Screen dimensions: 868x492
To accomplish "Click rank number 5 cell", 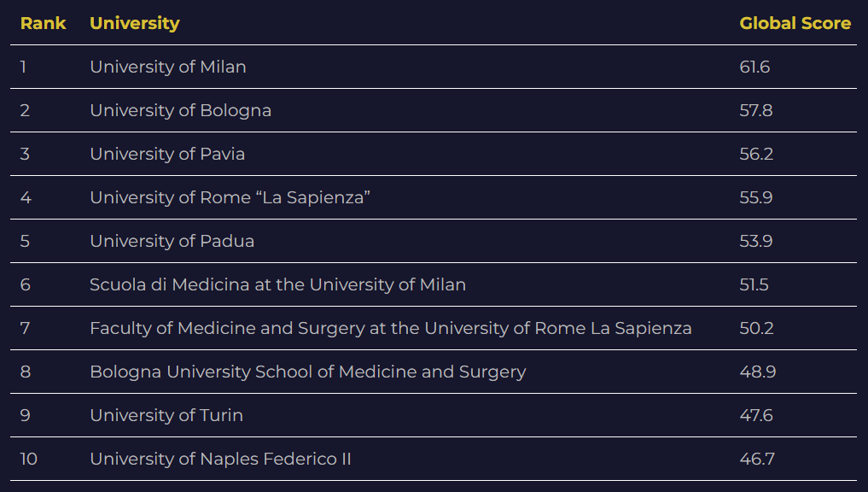I will point(25,241).
